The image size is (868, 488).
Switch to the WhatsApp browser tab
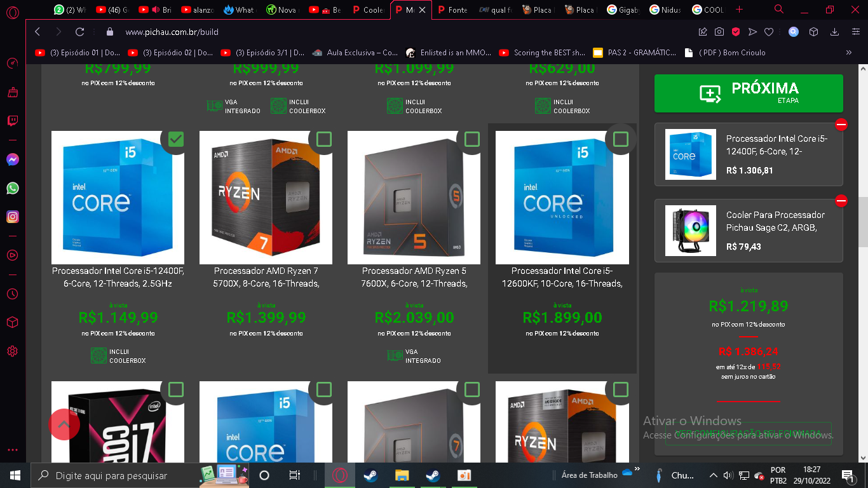point(70,10)
